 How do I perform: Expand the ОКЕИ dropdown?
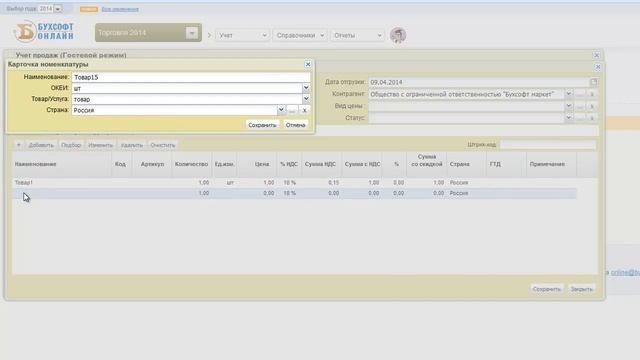(306, 88)
